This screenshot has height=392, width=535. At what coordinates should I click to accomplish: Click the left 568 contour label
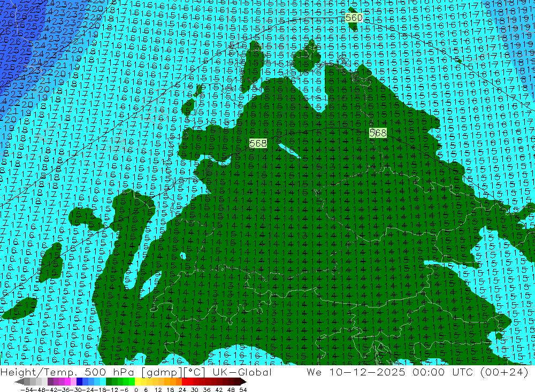click(x=258, y=143)
